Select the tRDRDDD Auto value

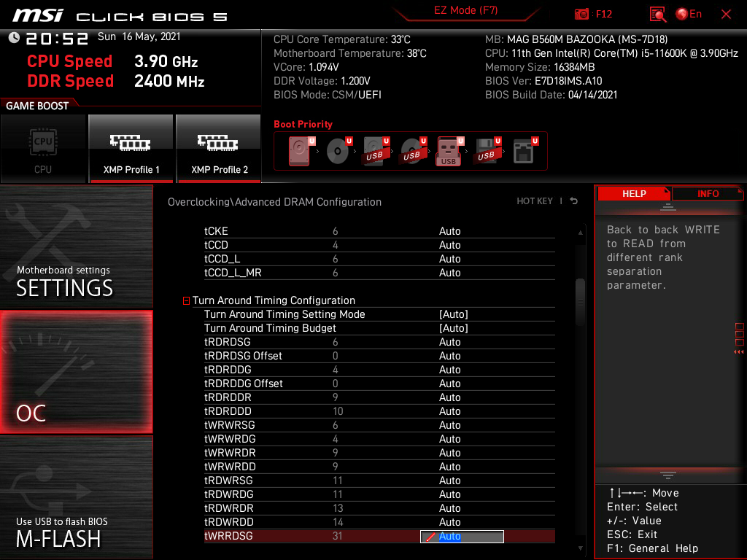(449, 411)
